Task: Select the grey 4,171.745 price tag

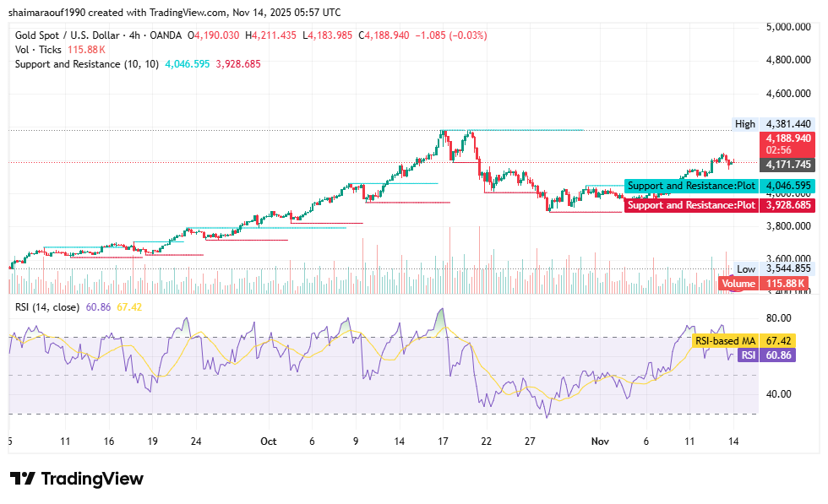Action: click(787, 165)
